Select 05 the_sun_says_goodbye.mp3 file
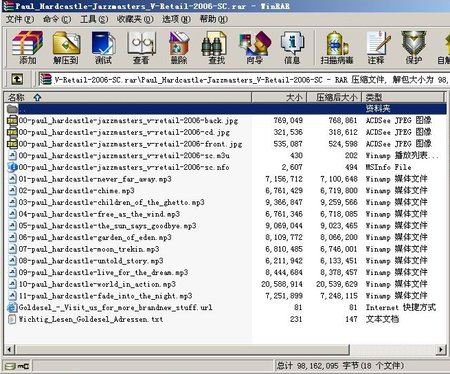Image resolution: width=450 pixels, height=374 pixels. pos(107,226)
